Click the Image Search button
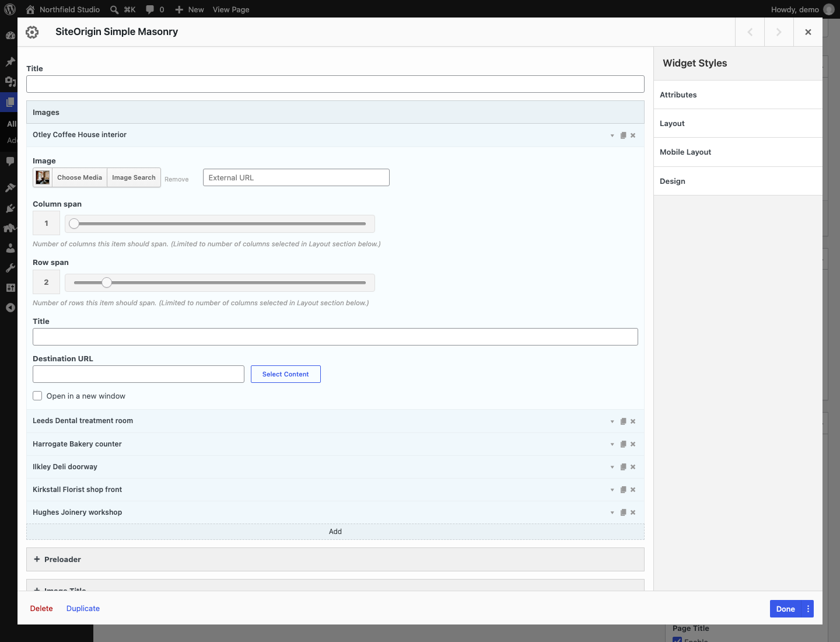 coord(134,177)
